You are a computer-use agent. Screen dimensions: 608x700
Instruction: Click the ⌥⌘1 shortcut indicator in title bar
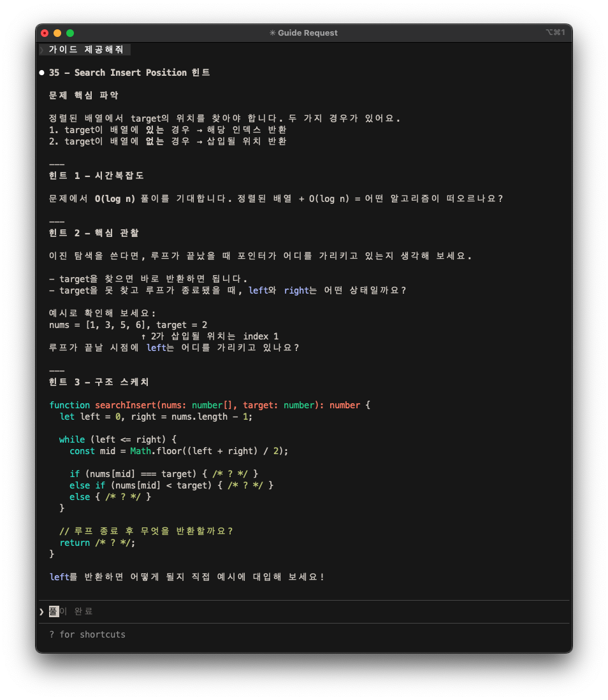tap(555, 32)
